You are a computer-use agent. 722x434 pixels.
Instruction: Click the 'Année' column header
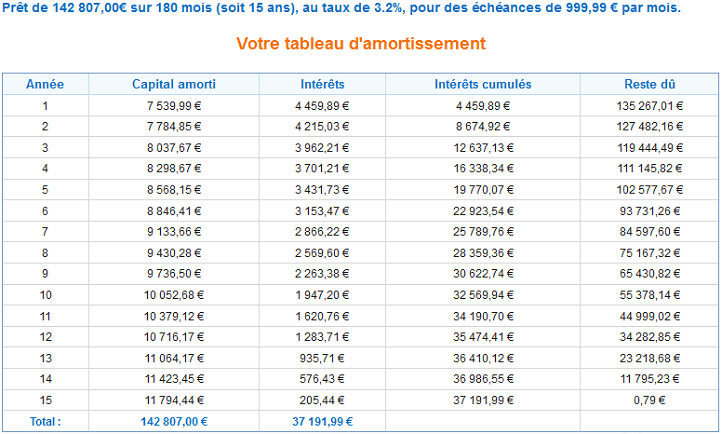coord(45,84)
